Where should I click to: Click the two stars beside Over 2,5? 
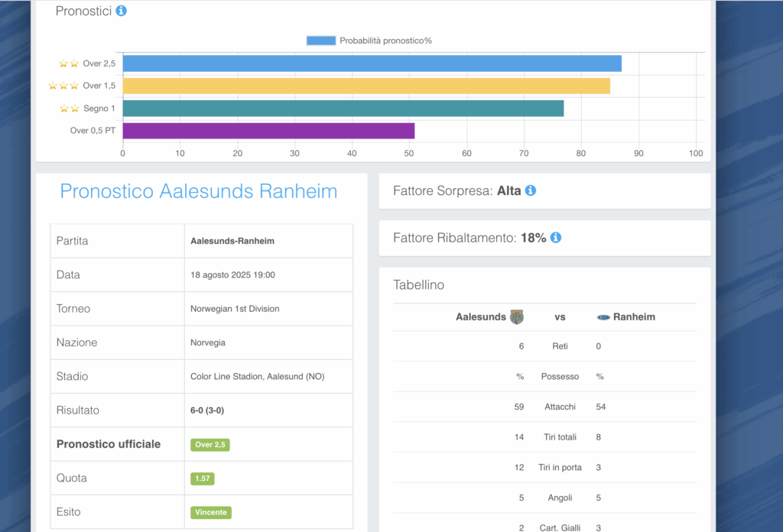coord(69,63)
